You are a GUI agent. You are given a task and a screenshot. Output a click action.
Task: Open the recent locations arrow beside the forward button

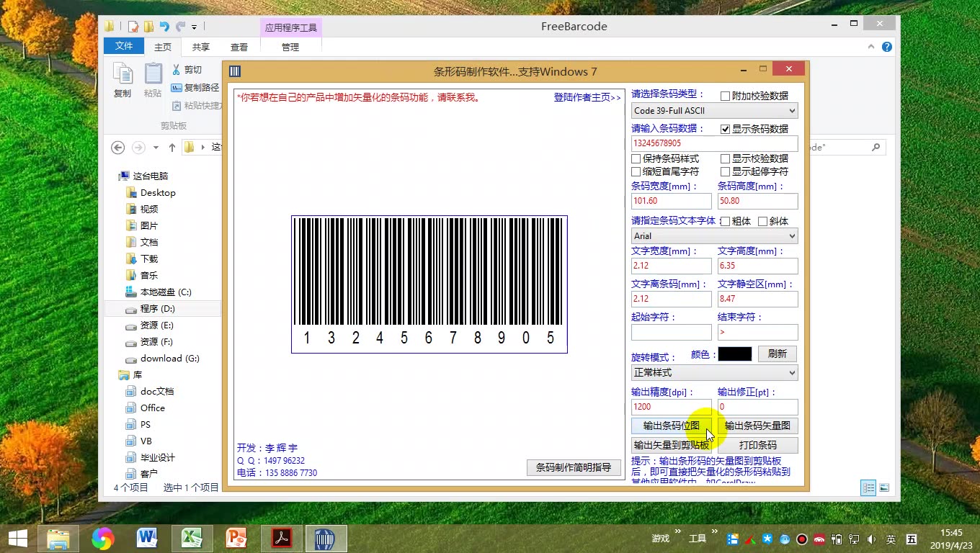156,148
